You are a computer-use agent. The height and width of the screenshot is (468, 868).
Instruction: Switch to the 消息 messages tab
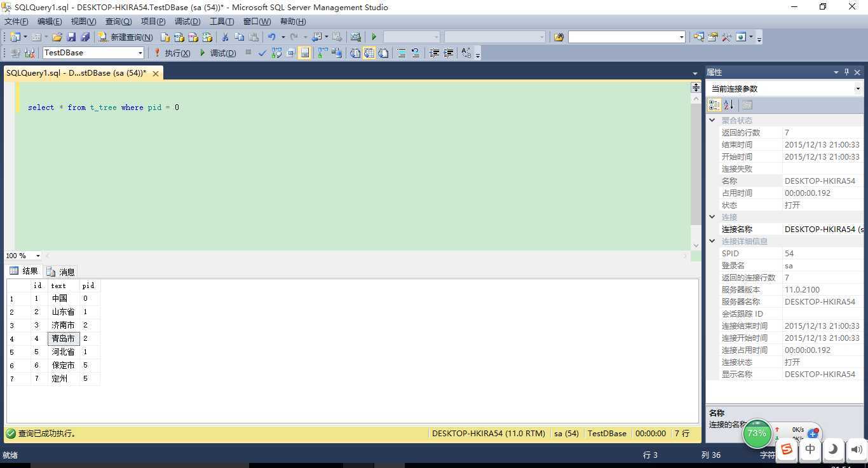tap(61, 272)
